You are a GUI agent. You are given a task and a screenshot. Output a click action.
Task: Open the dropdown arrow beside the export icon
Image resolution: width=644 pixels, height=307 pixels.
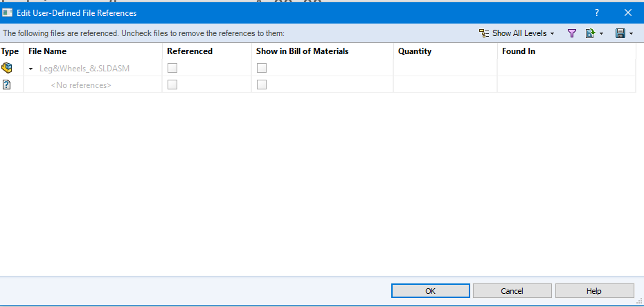click(x=602, y=34)
